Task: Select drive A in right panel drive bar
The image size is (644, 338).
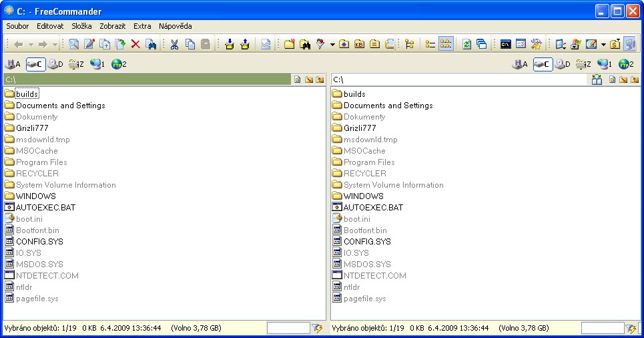Action: (x=519, y=64)
